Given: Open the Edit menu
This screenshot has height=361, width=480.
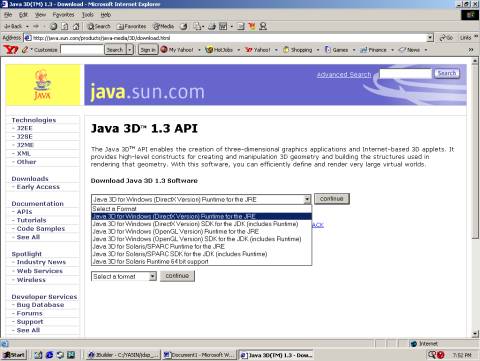Looking at the screenshot, I should pyautogui.click(x=23, y=15).
